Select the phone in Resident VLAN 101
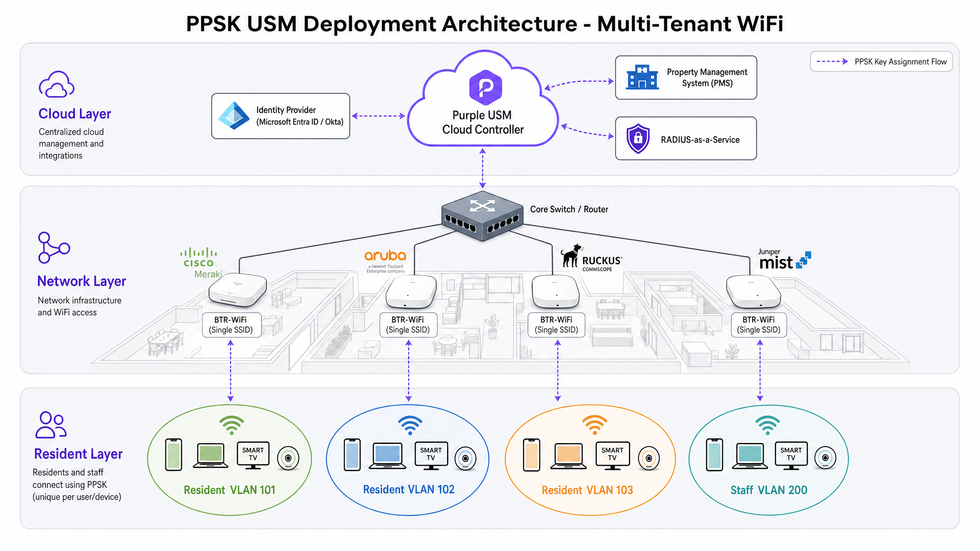 point(173,455)
